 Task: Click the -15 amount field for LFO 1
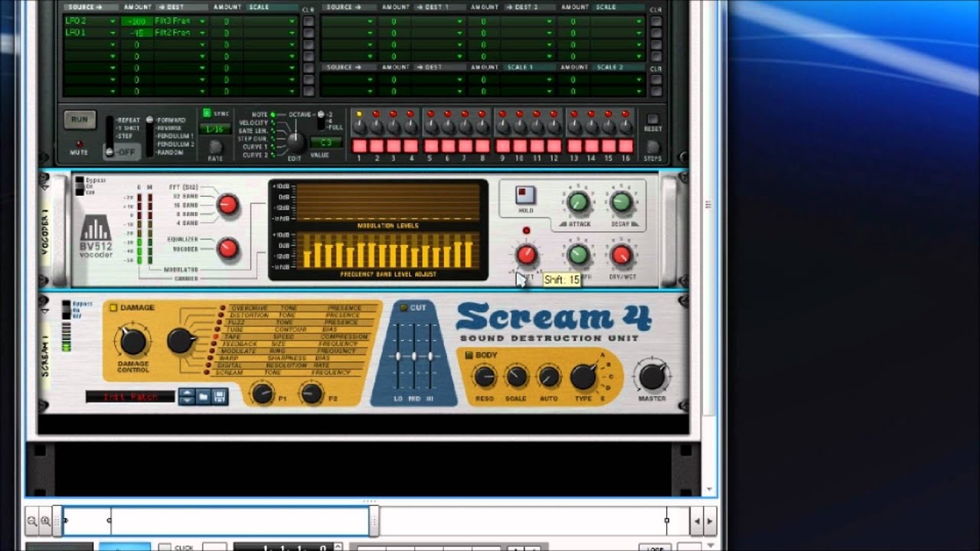(x=136, y=33)
